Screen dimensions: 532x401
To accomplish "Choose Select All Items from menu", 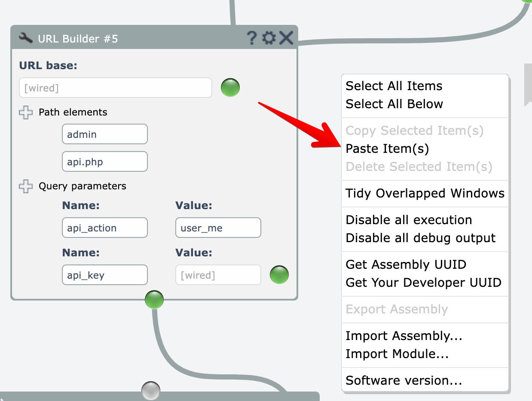I will [394, 86].
